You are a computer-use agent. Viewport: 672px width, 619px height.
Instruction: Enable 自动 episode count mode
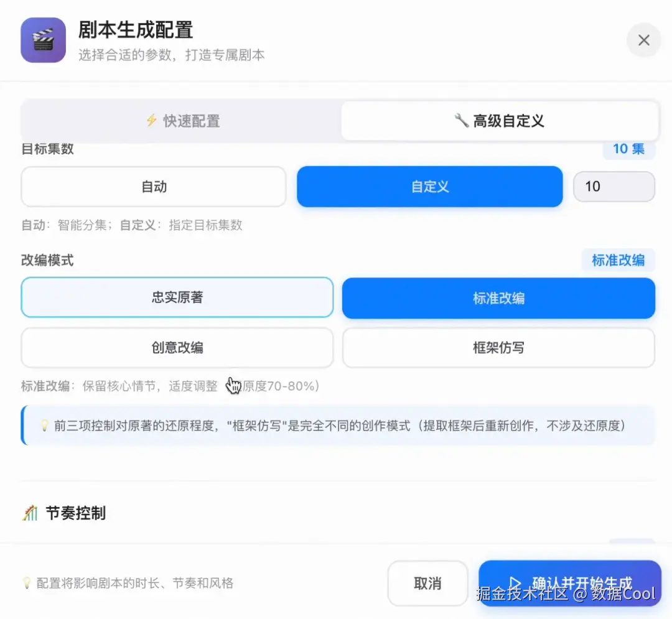(153, 186)
